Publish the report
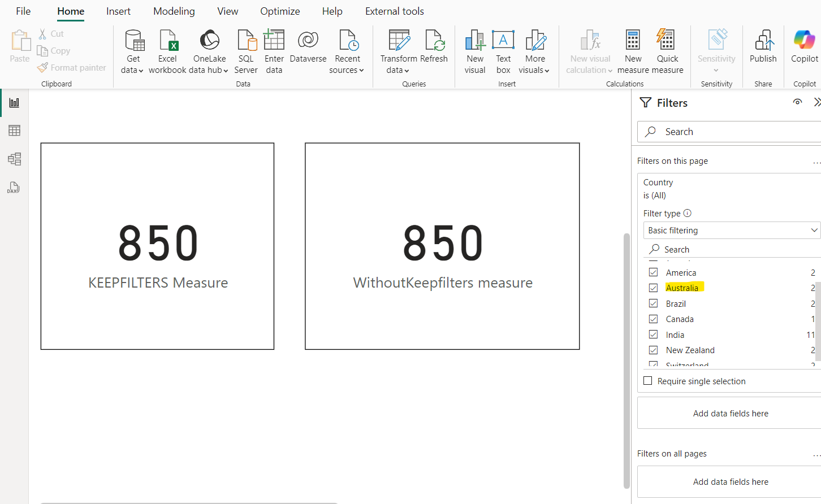Screen dimensions: 821x504 pyautogui.click(x=763, y=51)
